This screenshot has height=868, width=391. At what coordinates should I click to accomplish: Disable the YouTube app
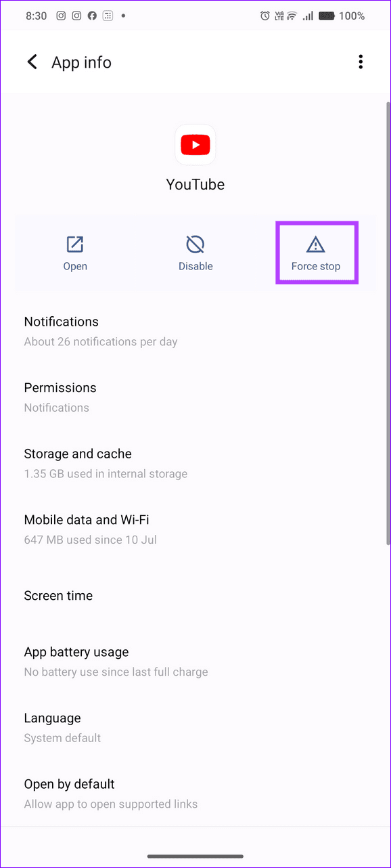[x=195, y=253]
